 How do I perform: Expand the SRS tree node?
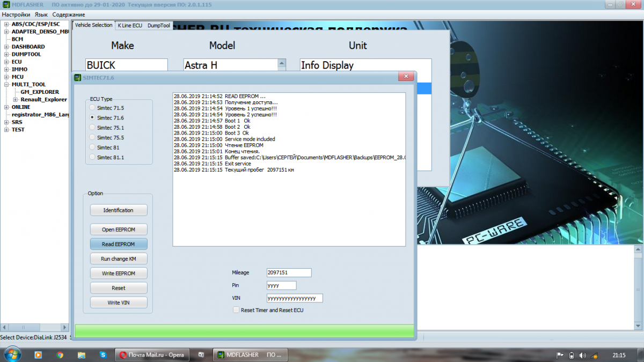coord(6,122)
